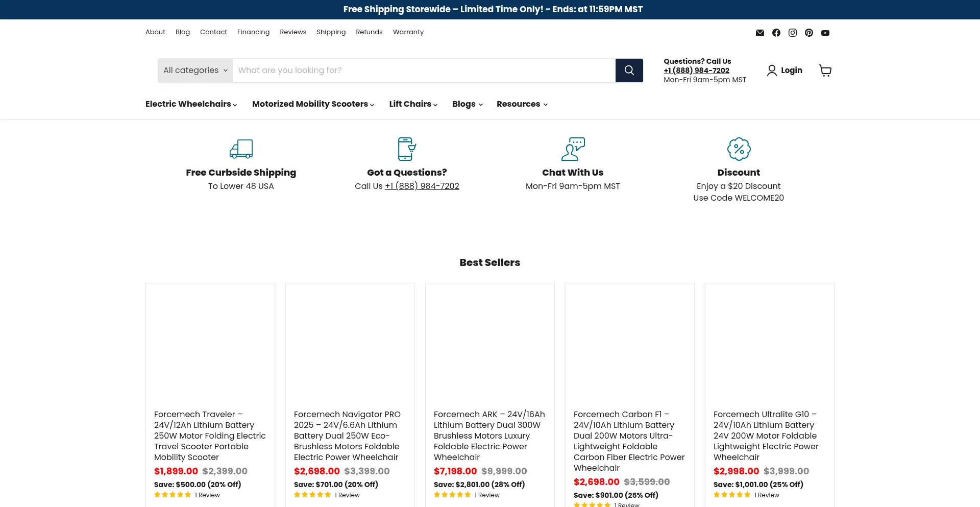
Task: Click the search magnifier button
Action: point(629,70)
